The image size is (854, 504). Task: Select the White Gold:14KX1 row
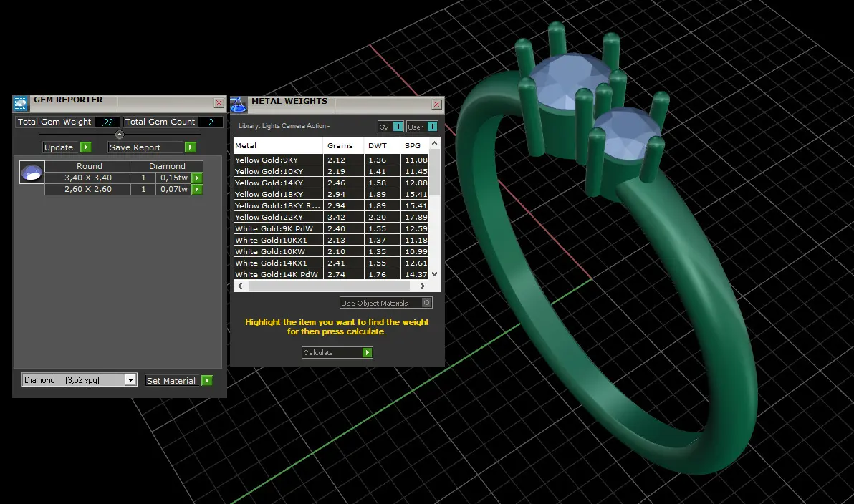(x=331, y=263)
